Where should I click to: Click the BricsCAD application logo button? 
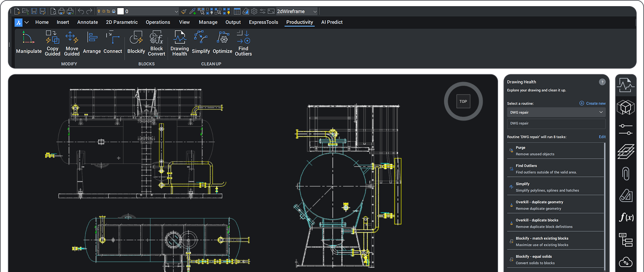tap(18, 22)
